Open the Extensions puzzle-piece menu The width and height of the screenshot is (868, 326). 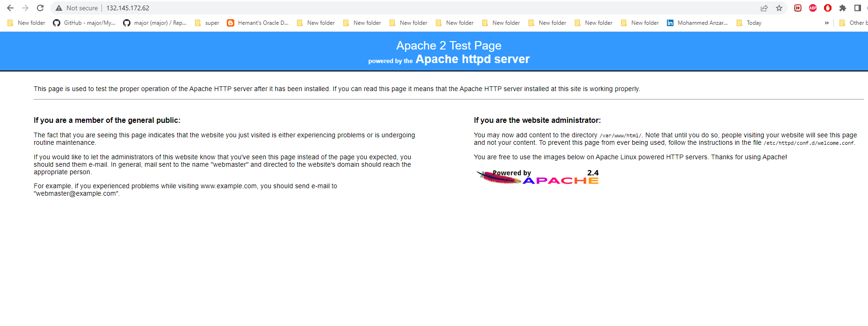click(843, 8)
